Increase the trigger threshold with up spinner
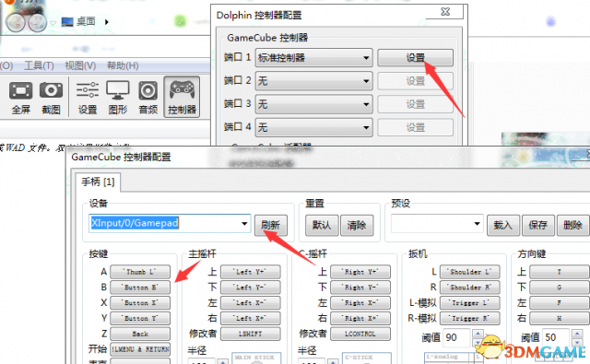Viewport: 590px width, 364px height. pos(478,334)
